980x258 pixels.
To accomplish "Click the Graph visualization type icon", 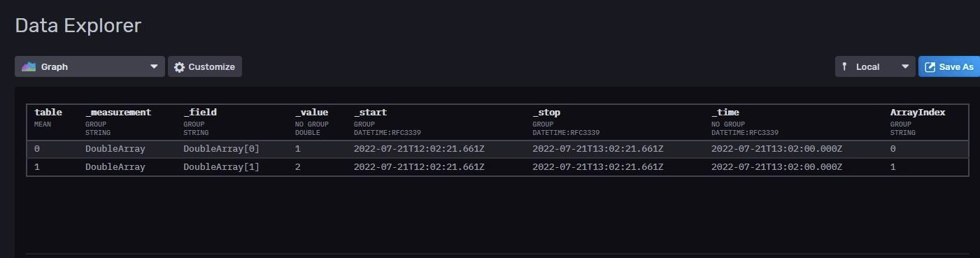I will tap(29, 66).
